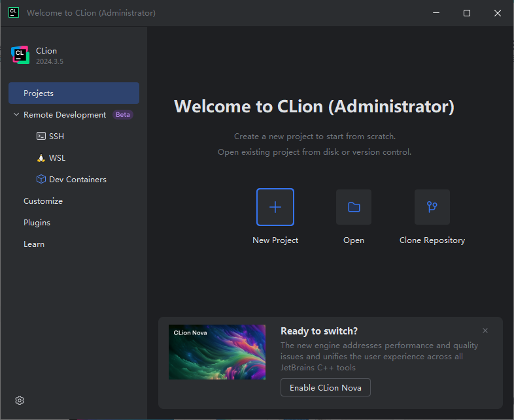Click the SSH terminal icon
The width and height of the screenshot is (514, 420).
[x=41, y=136]
